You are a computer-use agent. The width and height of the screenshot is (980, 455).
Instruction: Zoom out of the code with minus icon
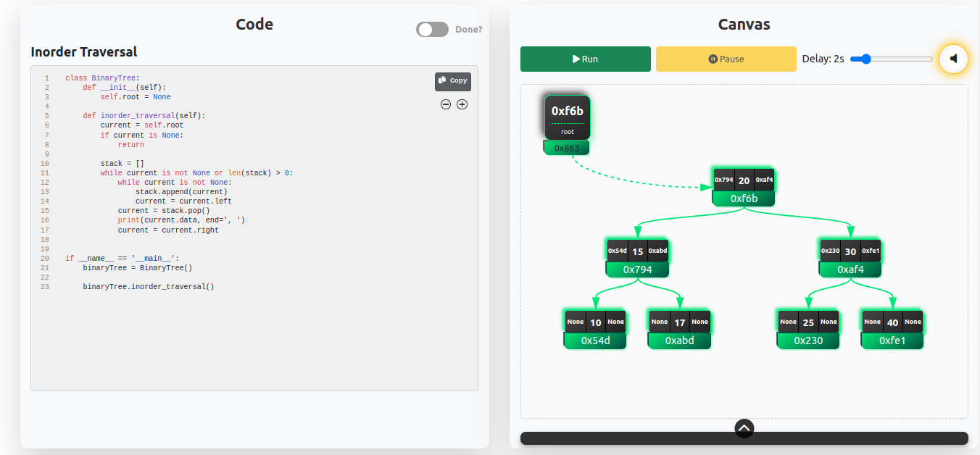[x=445, y=104]
